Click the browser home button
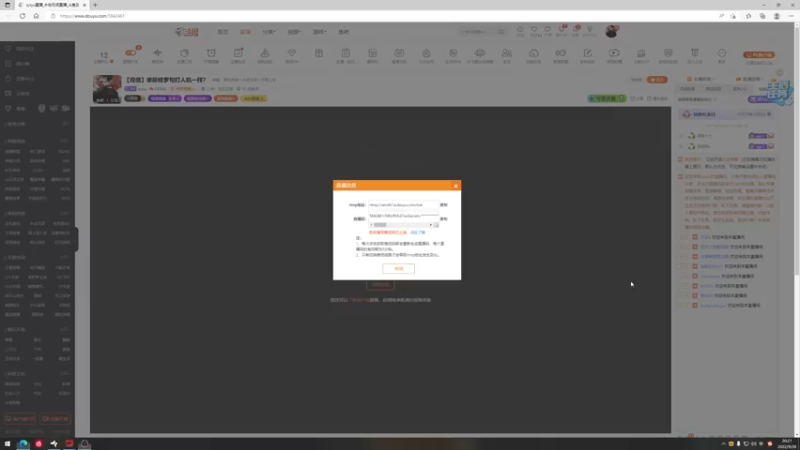 (36, 16)
